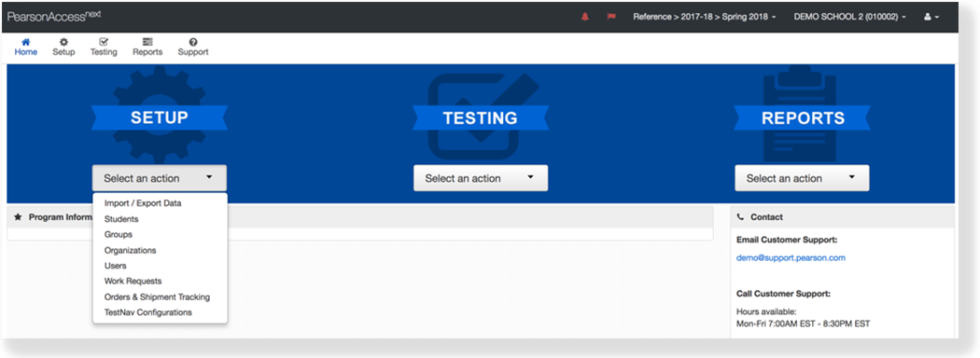Click the red flag icon

pos(611,17)
